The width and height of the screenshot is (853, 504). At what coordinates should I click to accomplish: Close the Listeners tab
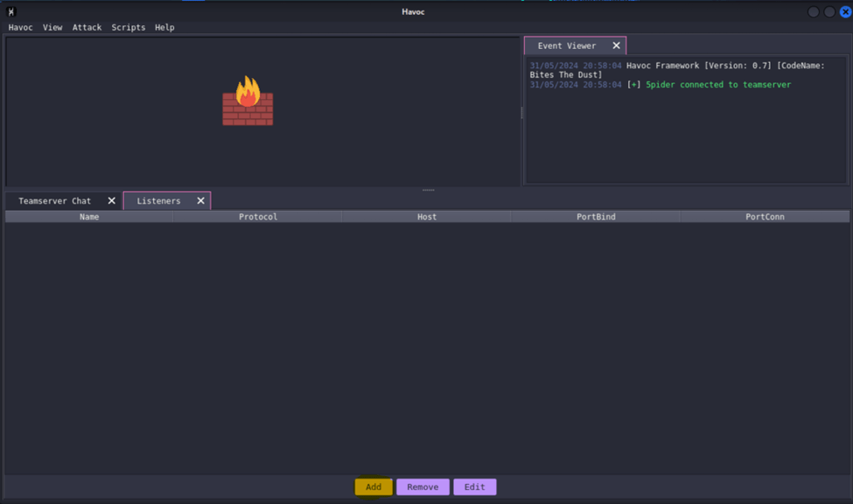pyautogui.click(x=200, y=200)
